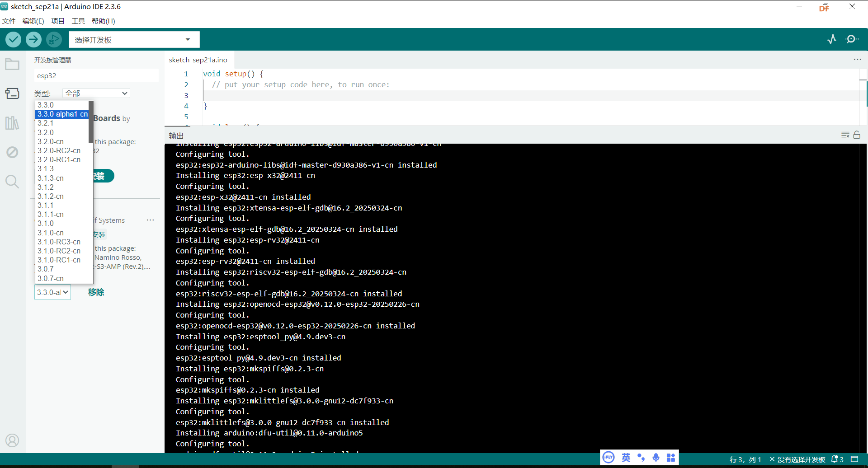The width and height of the screenshot is (868, 468).
Task: Click the esp32 board search field
Action: (96, 75)
